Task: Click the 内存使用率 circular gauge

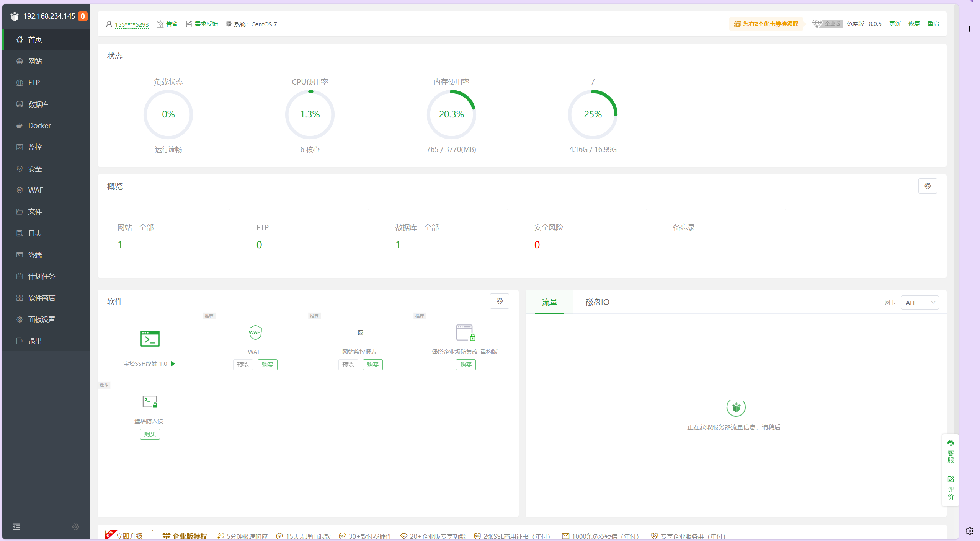Action: click(451, 114)
